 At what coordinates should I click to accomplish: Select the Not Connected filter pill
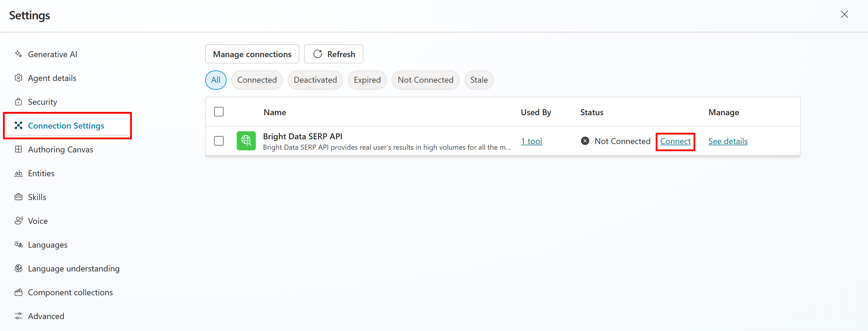(x=425, y=80)
